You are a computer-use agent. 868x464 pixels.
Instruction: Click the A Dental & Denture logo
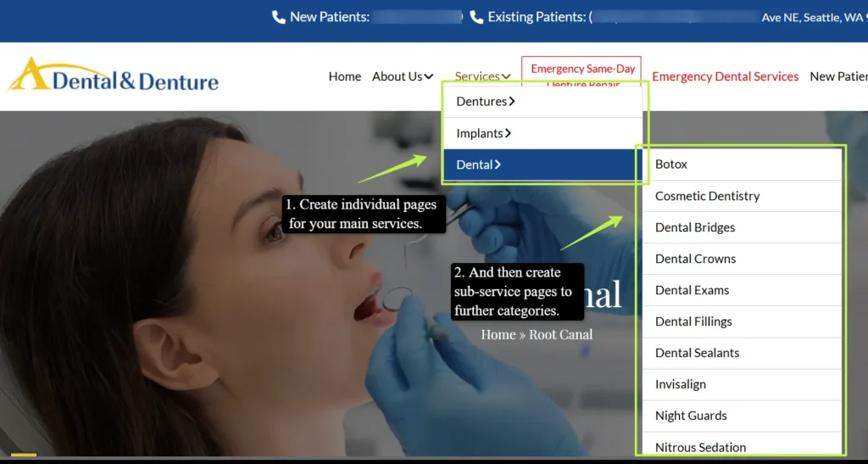tap(113, 75)
